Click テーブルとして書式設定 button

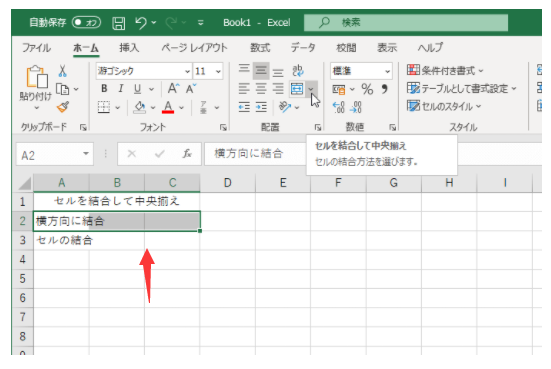(461, 89)
